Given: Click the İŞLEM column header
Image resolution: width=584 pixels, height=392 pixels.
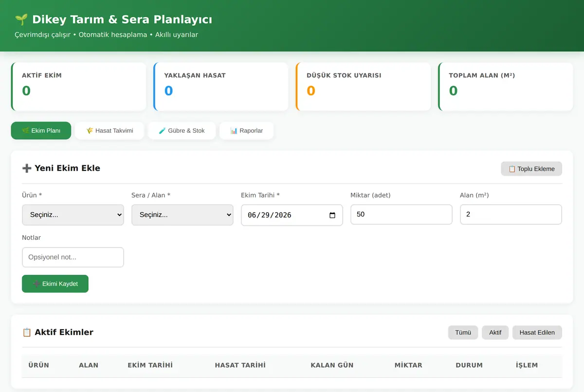Looking at the screenshot, I should tap(527, 365).
